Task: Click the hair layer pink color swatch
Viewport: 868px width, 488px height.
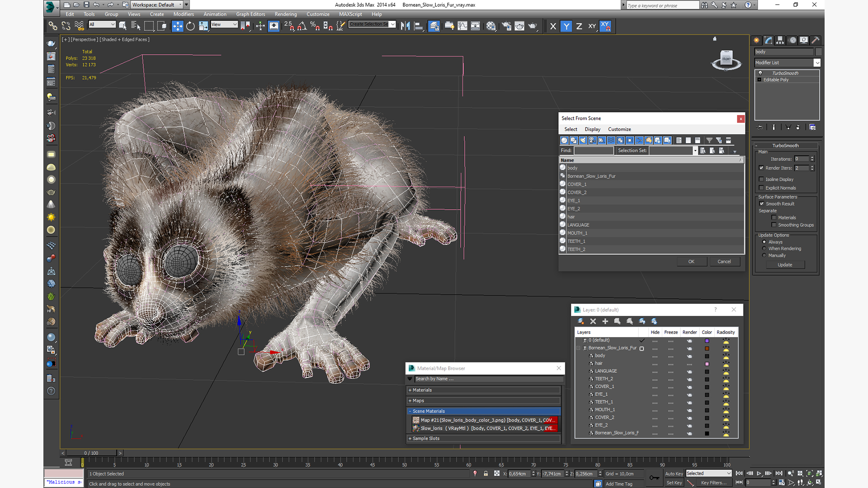Action: (707, 364)
